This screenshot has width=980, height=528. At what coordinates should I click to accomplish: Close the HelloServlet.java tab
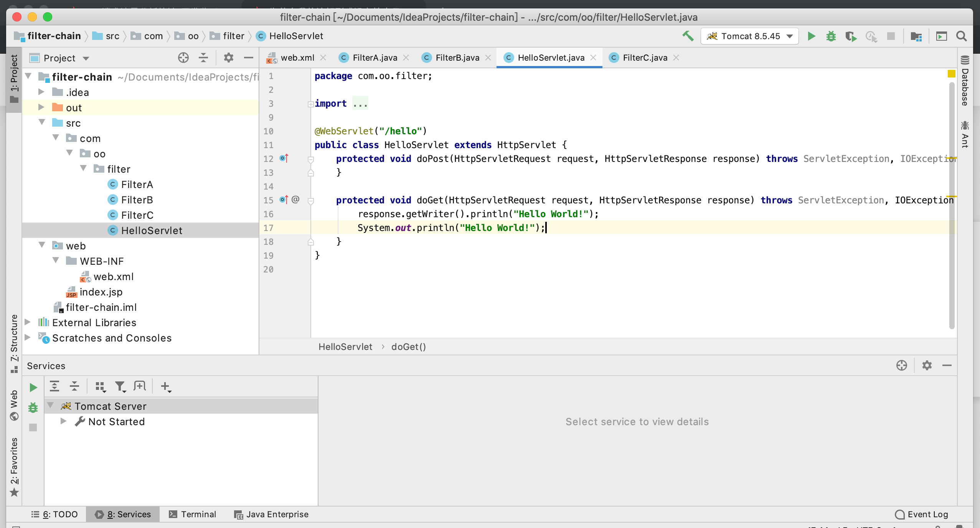(x=593, y=58)
